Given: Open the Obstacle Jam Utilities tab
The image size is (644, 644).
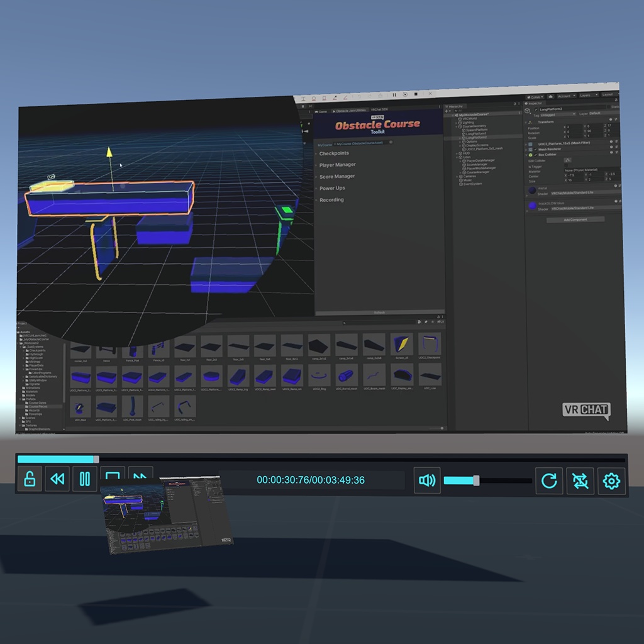Looking at the screenshot, I should [350, 109].
